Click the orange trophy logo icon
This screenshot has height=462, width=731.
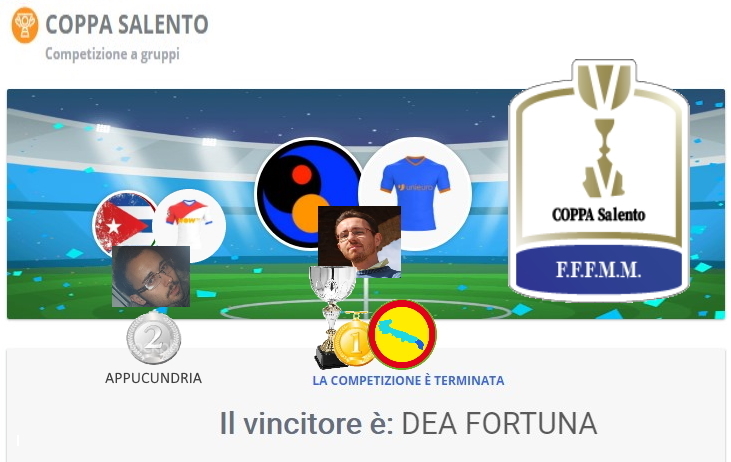pos(24,25)
